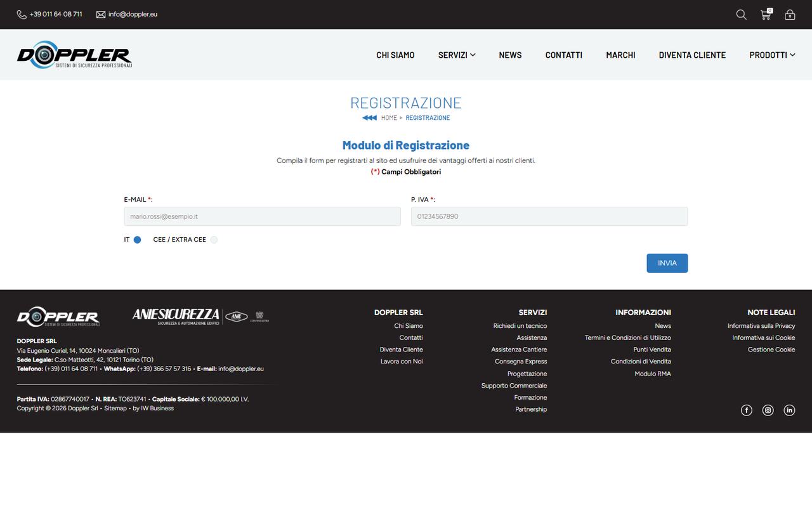Open the Facebook social icon
The height and width of the screenshot is (510, 812).
(747, 410)
